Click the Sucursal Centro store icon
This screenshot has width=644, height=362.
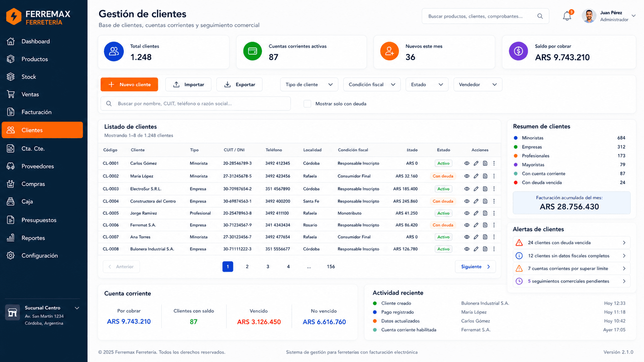[12, 312]
